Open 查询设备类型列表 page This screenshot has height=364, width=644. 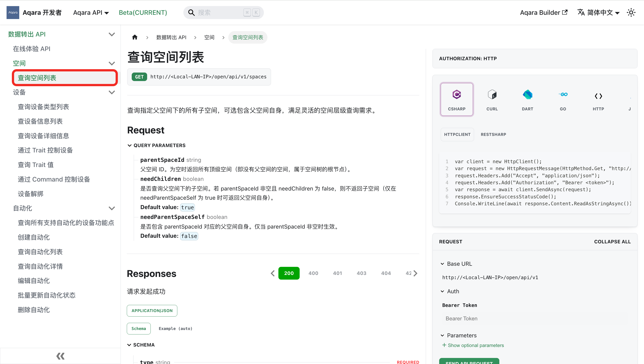(x=43, y=107)
